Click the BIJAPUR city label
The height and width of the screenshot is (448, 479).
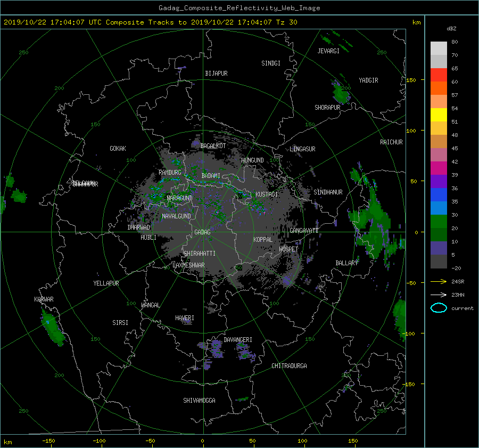(216, 74)
